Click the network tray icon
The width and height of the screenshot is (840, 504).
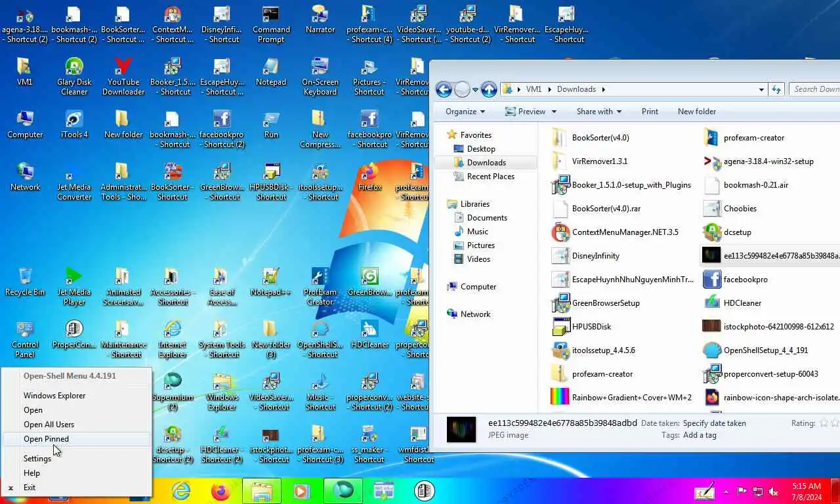click(x=758, y=491)
